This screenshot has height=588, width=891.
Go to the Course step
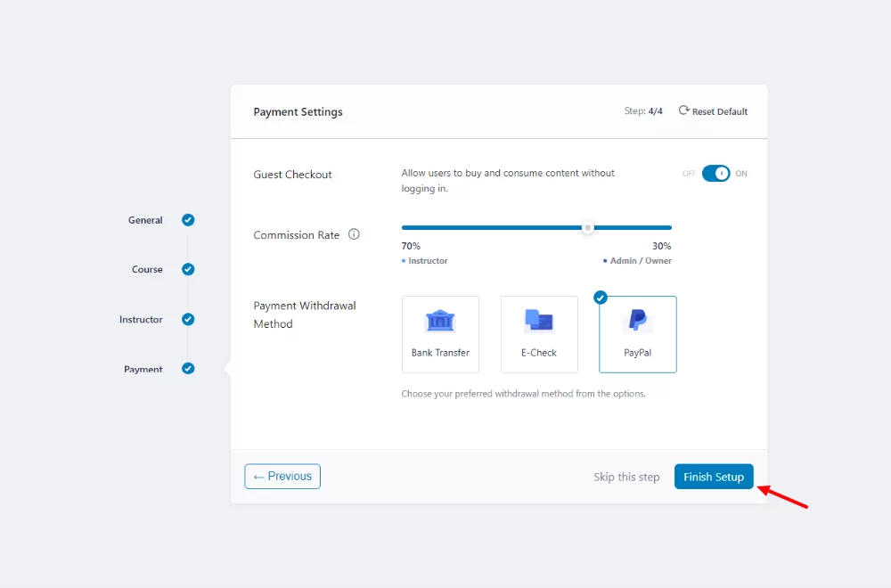click(x=147, y=269)
